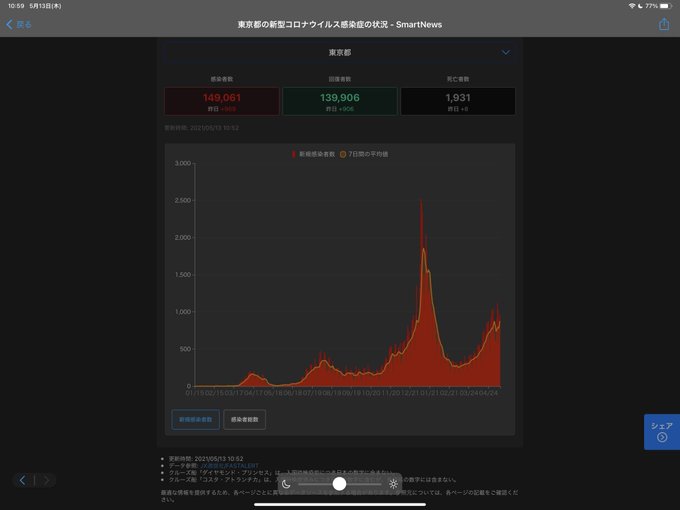
Task: Tap the 死亡者数 label above the gray card
Action: (458, 79)
